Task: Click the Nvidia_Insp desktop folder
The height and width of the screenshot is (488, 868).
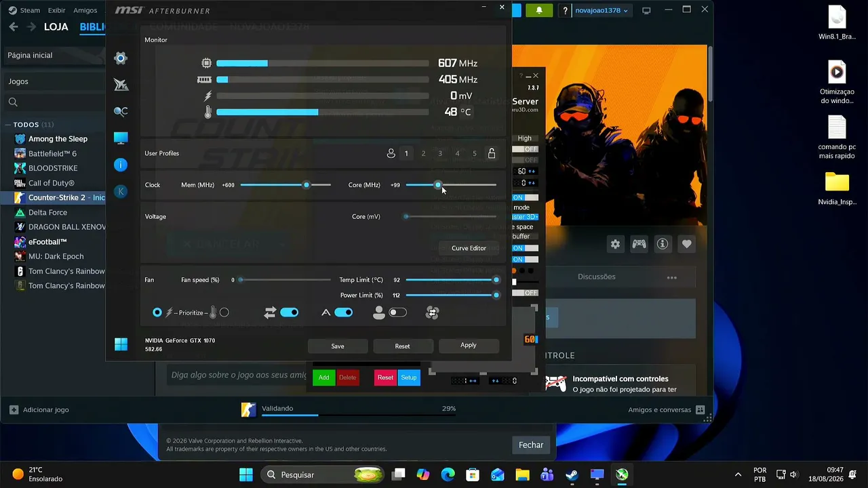Action: (x=837, y=189)
